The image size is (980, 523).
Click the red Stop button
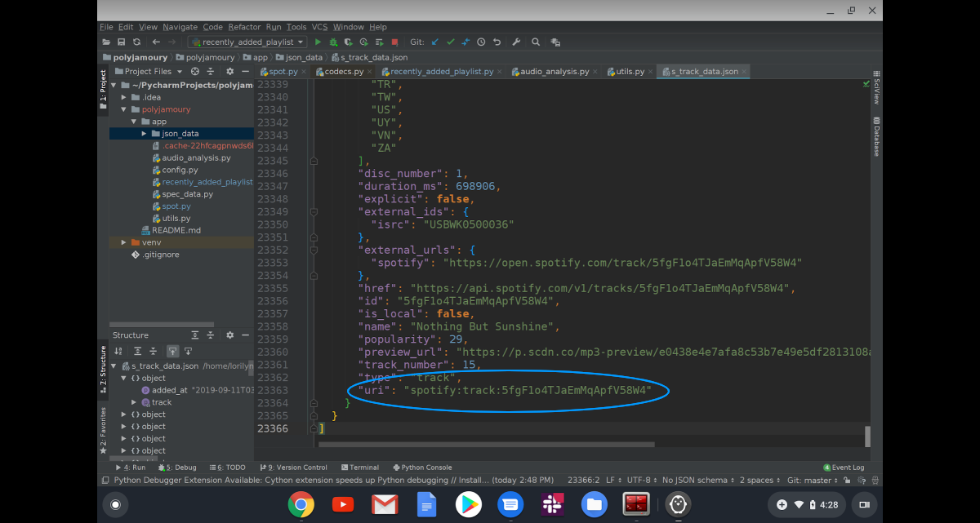tap(394, 42)
